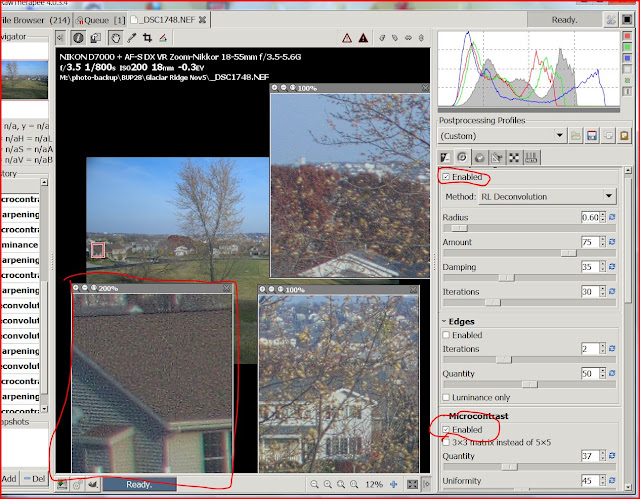Toggle the image info overlay icon
The width and height of the screenshot is (640, 499).
tap(78, 38)
